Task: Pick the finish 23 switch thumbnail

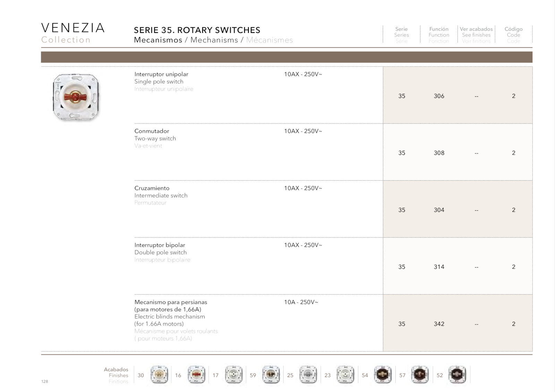Action: [x=345, y=375]
